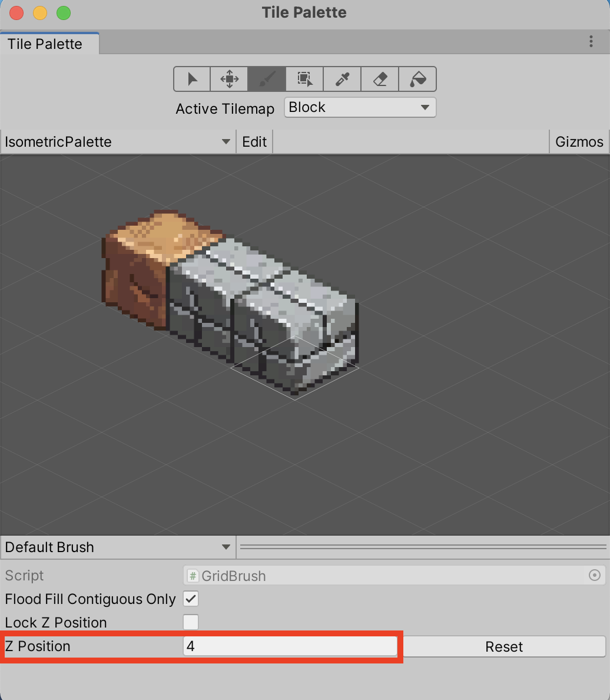Open the Active Tilemap Block dropdown
The height and width of the screenshot is (700, 610).
tap(360, 107)
